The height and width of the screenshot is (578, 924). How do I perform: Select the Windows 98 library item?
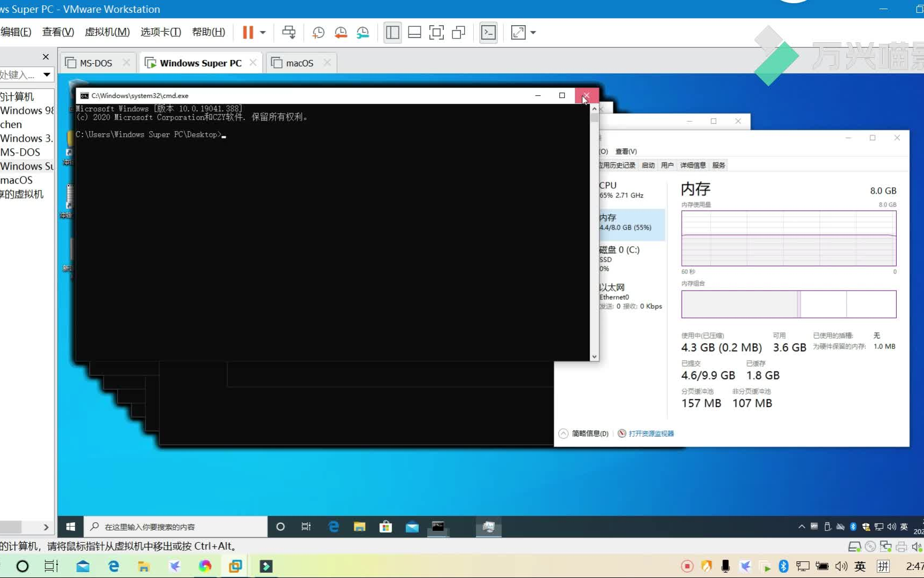(27, 110)
